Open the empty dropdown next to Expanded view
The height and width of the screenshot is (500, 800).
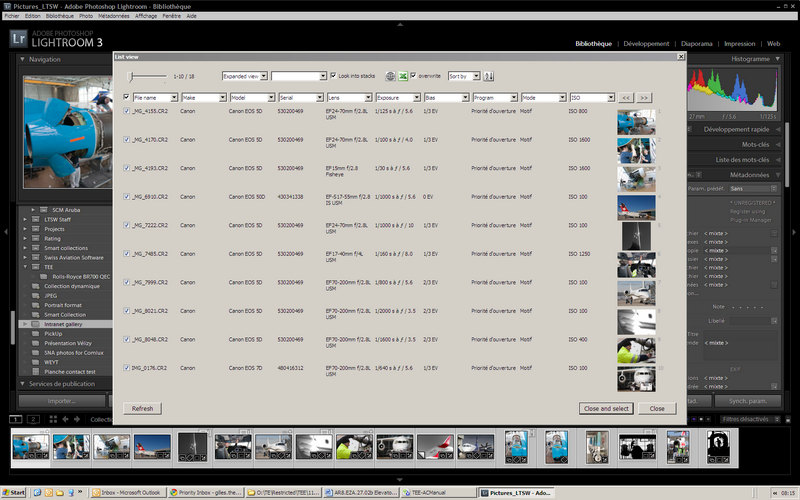(x=299, y=76)
